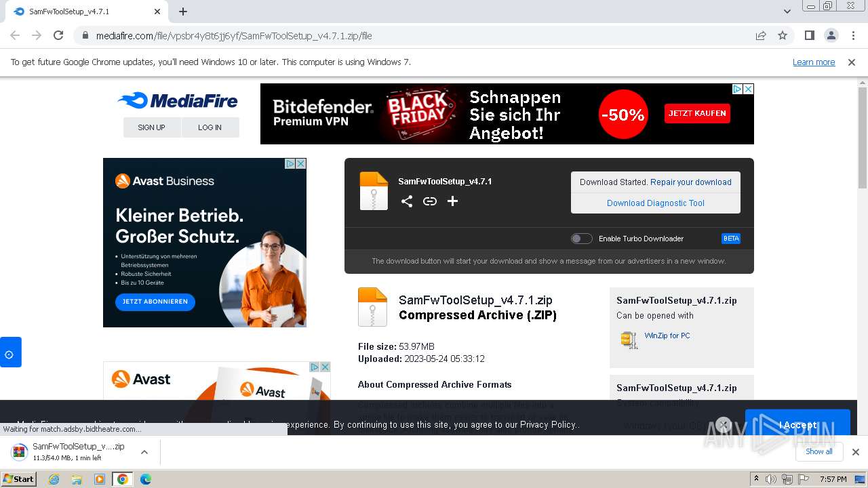Bookmark this page with the star icon
868x488 pixels.
[x=783, y=35]
